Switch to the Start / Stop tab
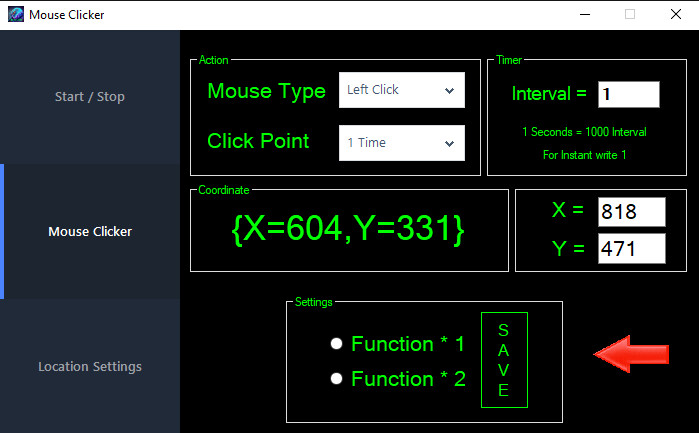 click(90, 97)
